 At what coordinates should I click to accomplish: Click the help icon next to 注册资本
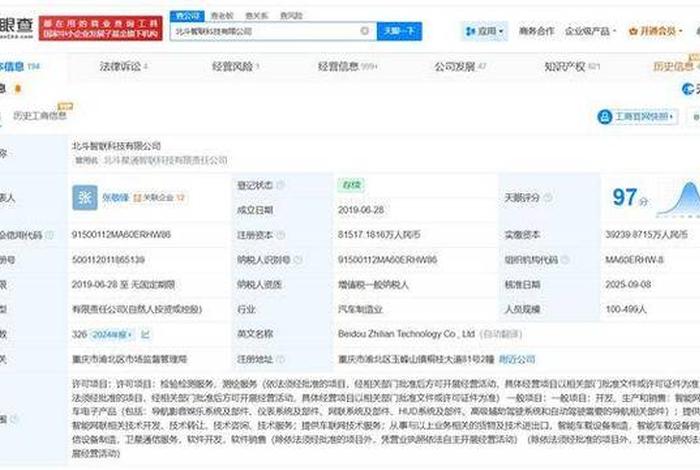coord(280,235)
